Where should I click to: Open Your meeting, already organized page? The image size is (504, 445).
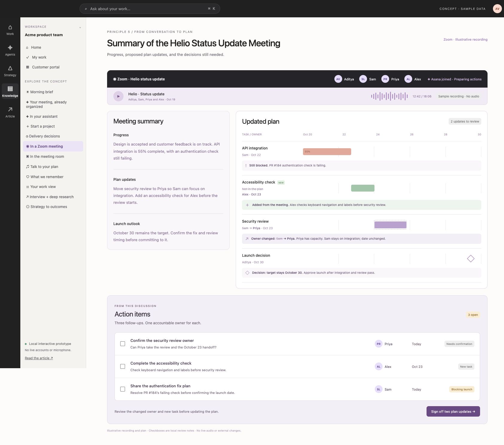[x=53, y=104]
